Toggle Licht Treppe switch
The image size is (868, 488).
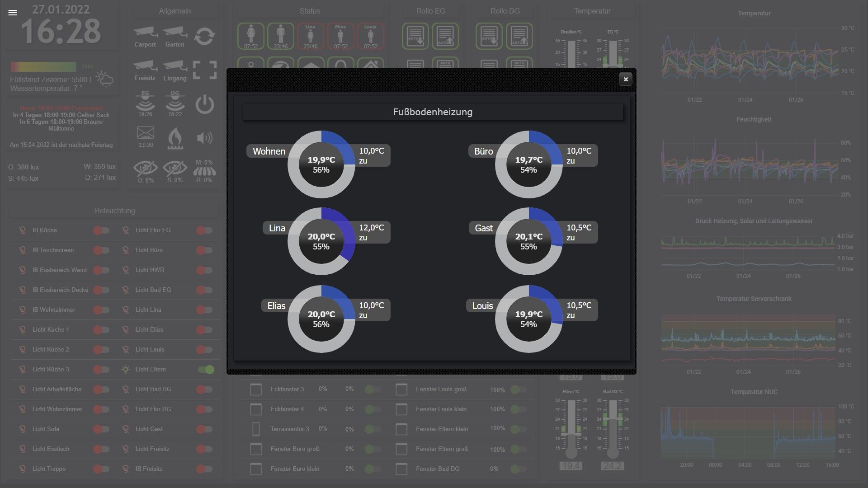tap(101, 469)
